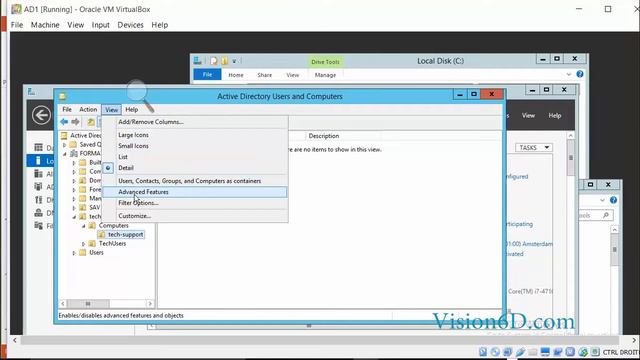Open ADUC File menu

(67, 109)
